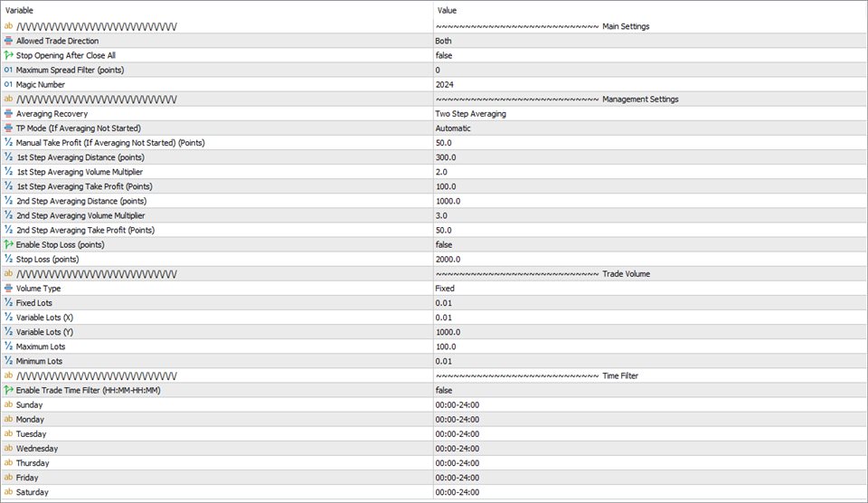
Task: Click the double-type icon beside Fixed Lots
Action: (x=8, y=302)
